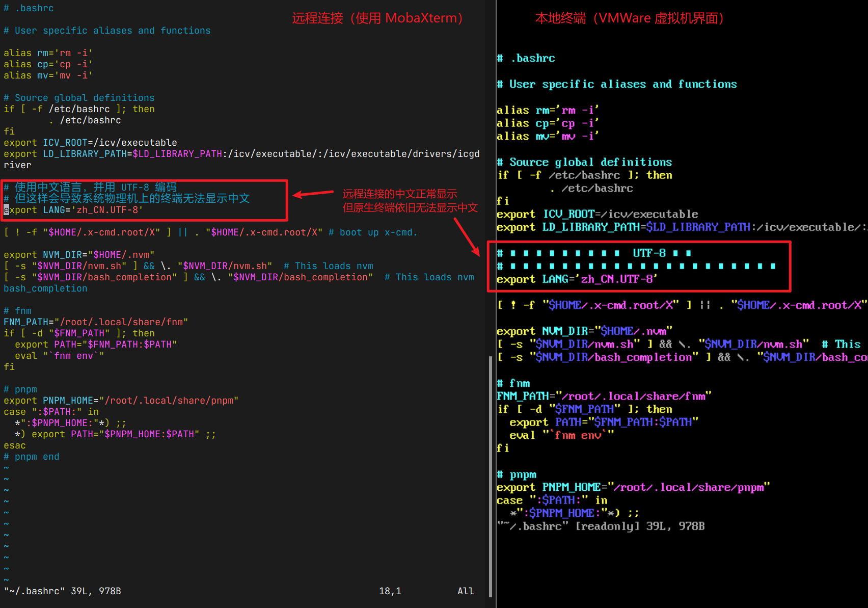Click "alias mv='mv -i'" line in MobaXterm pane
The height and width of the screenshot is (608, 868).
click(x=48, y=75)
